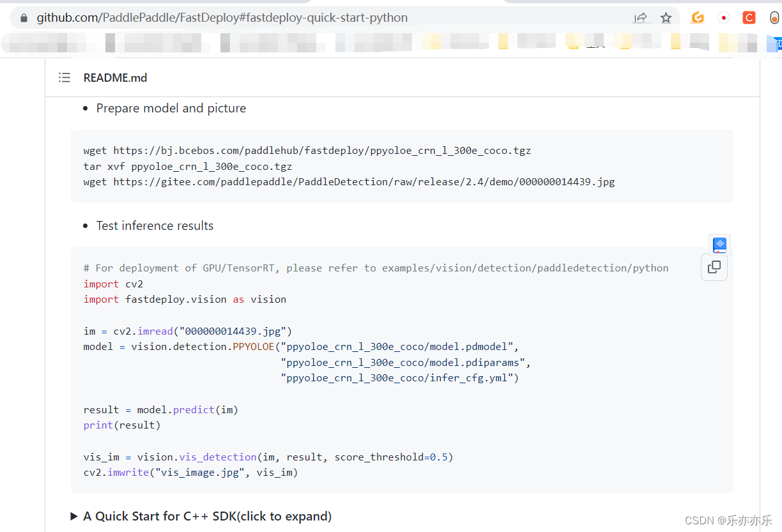Bookmark this page with the star icon
Screen dimensions: 782x532
click(x=666, y=18)
